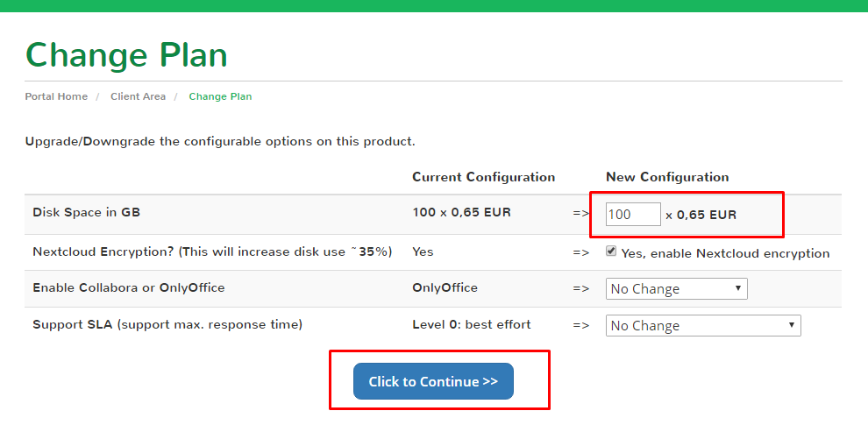Open the Client Area breadcrumb link

[x=138, y=96]
